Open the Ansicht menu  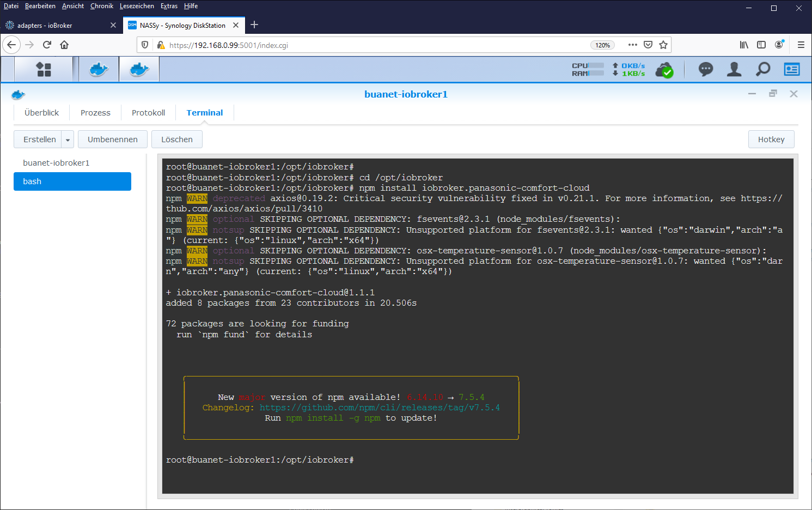click(73, 6)
